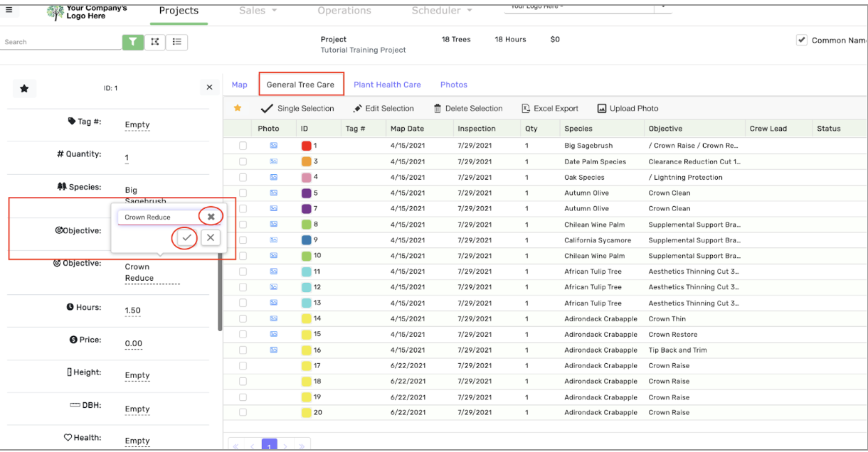This screenshot has height=452, width=868.
Task: Open the Projects tab
Action: point(179,11)
